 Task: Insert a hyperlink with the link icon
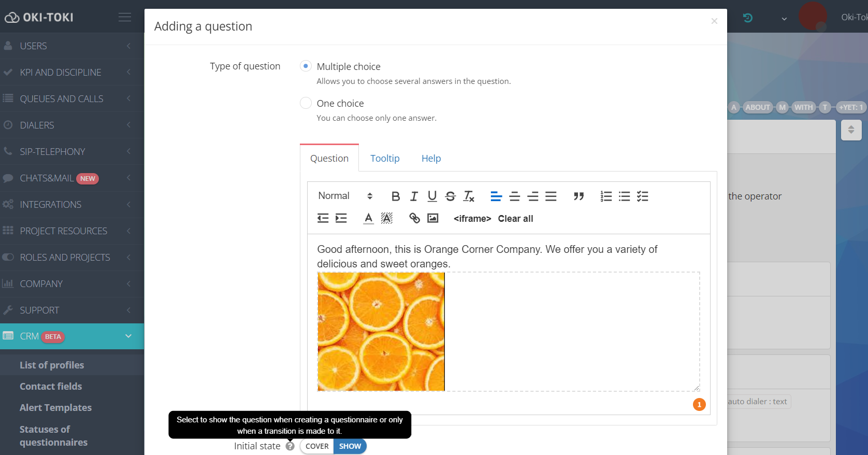(x=414, y=218)
